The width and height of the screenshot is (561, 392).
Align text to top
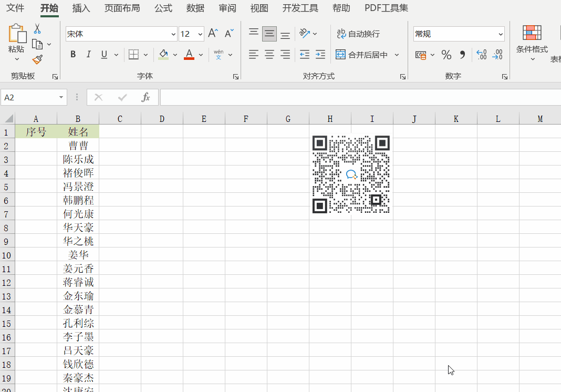click(254, 34)
